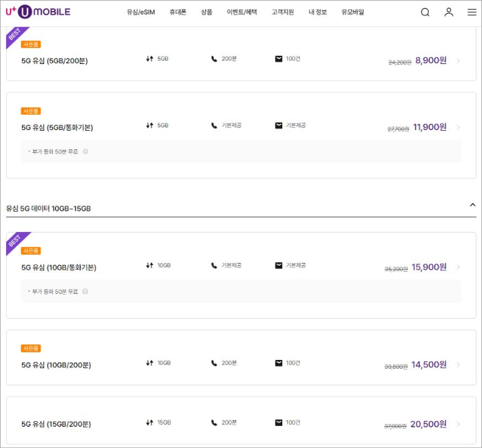Click the 20,500원 price
This screenshot has height=448, width=482.
point(428,424)
